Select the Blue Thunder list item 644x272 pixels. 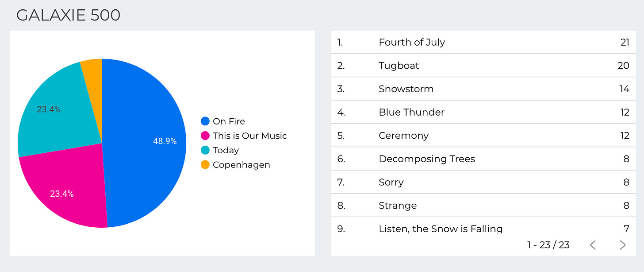pyautogui.click(x=411, y=112)
